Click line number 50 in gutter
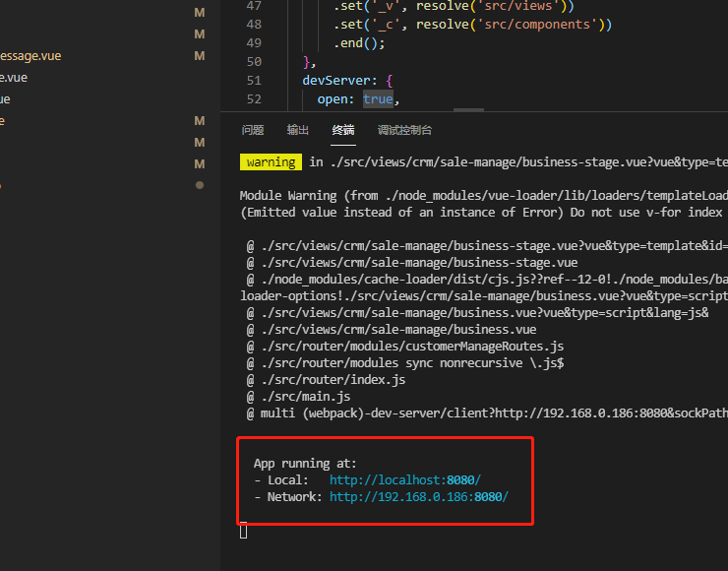This screenshot has height=571, width=728. point(254,62)
